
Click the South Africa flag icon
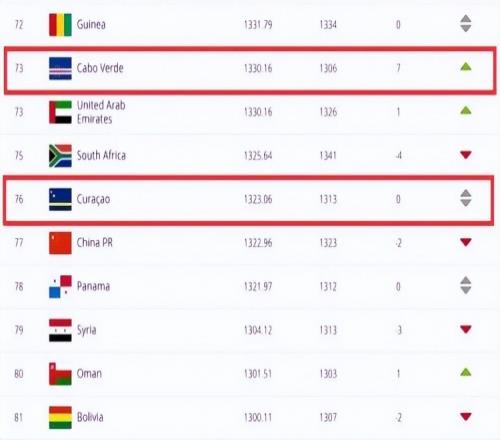(60, 156)
